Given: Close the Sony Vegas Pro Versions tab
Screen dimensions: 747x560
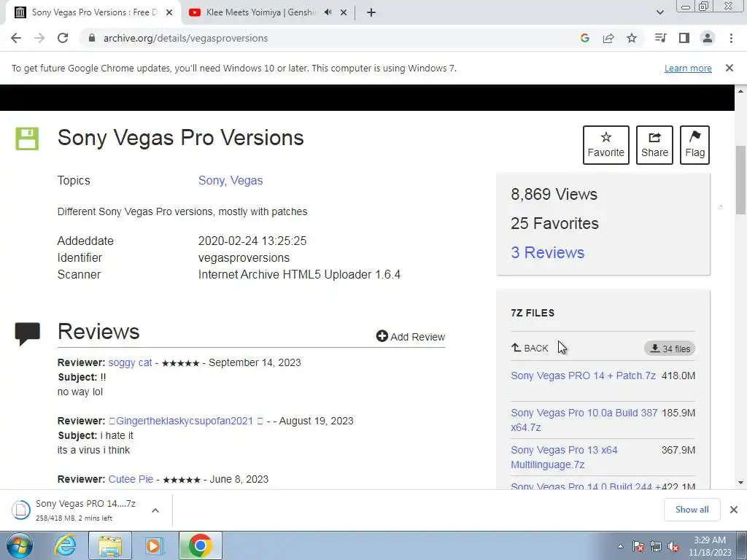Looking at the screenshot, I should coord(169,12).
